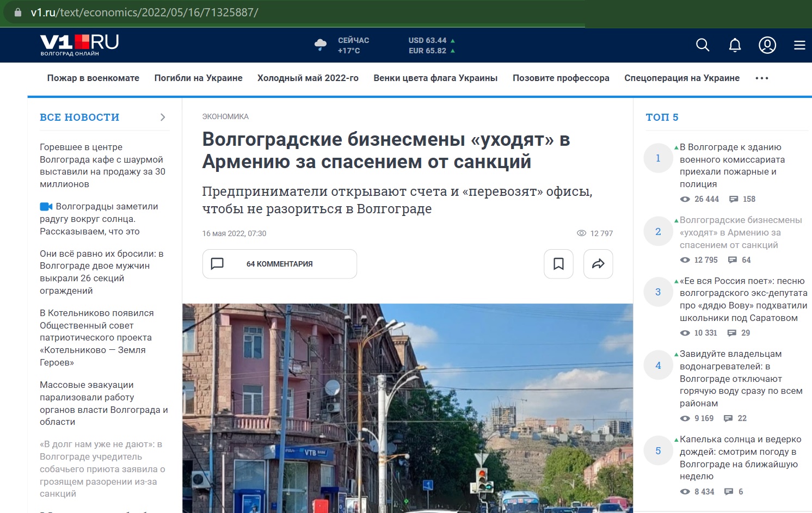Open the hamburger menu icon
The width and height of the screenshot is (812, 513).
799,45
